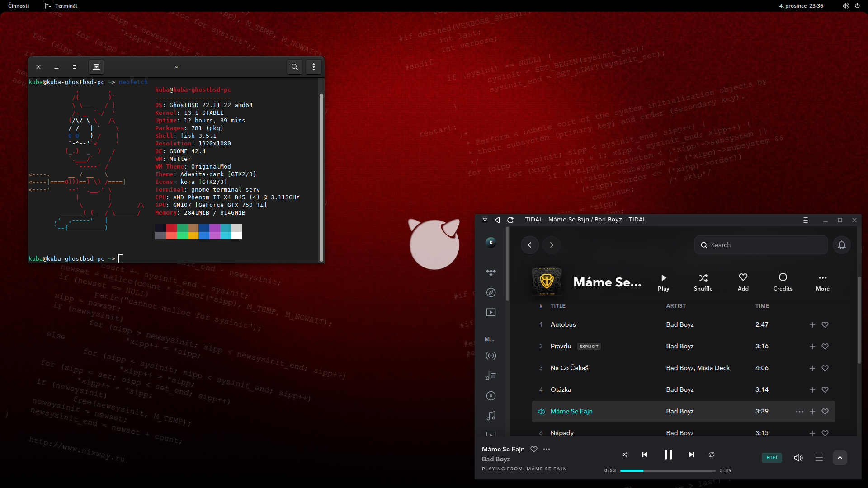868x488 pixels.
Task: Favorite the Otázka track
Action: (x=825, y=390)
